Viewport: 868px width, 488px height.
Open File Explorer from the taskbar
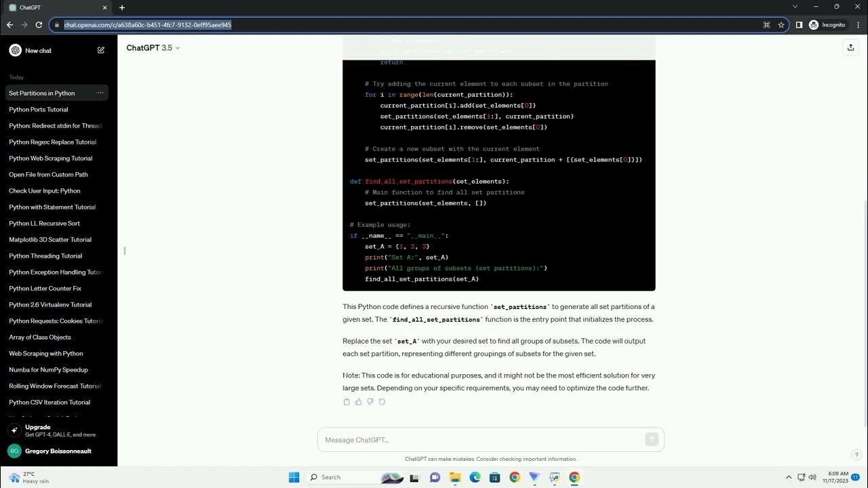tap(455, 477)
